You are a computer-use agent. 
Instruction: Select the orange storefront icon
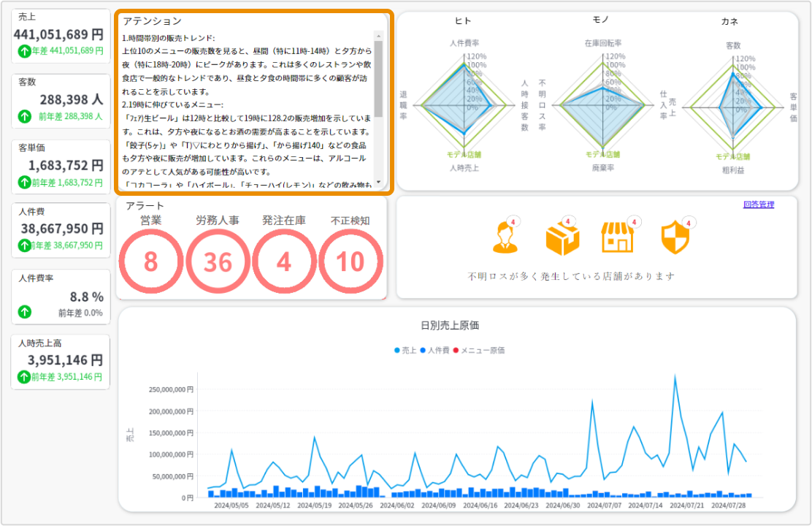[x=617, y=238]
